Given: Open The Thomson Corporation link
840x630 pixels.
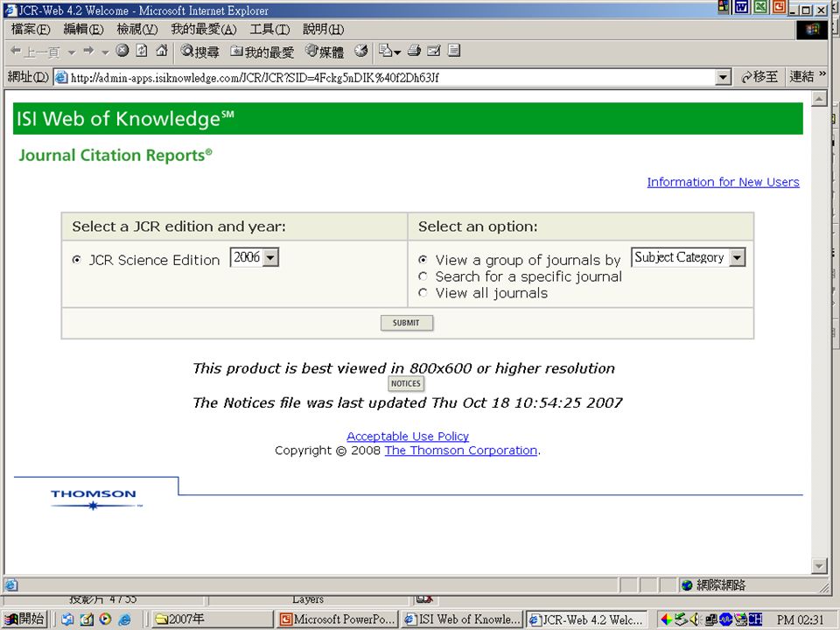Looking at the screenshot, I should (461, 451).
